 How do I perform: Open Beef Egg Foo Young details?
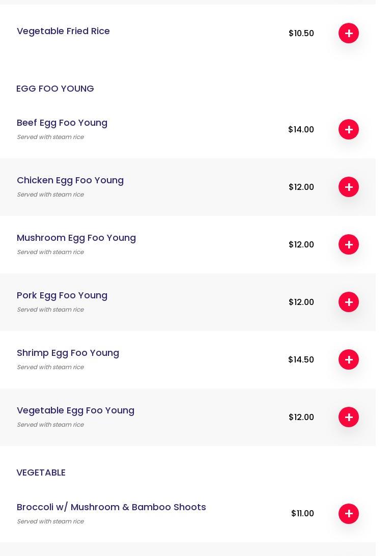[62, 123]
